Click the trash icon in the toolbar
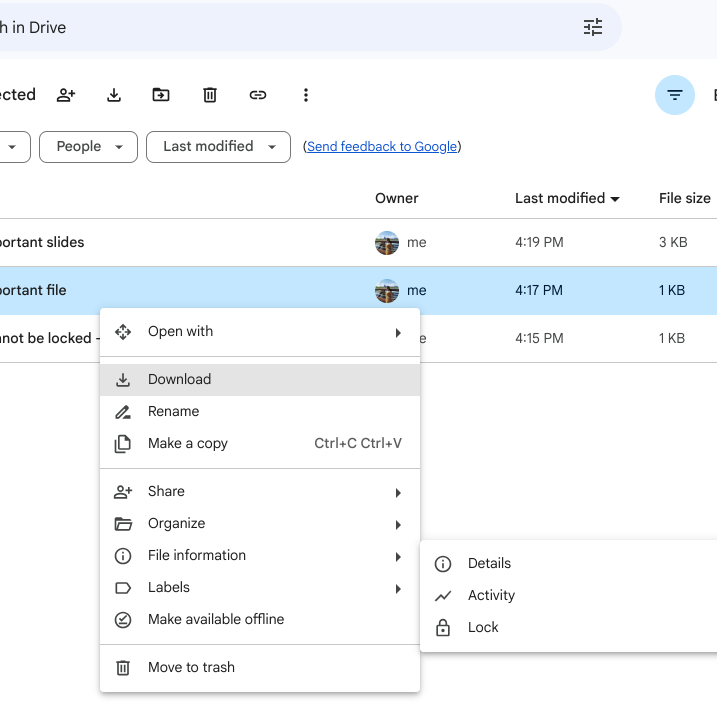This screenshot has height=717, width=717. (210, 95)
